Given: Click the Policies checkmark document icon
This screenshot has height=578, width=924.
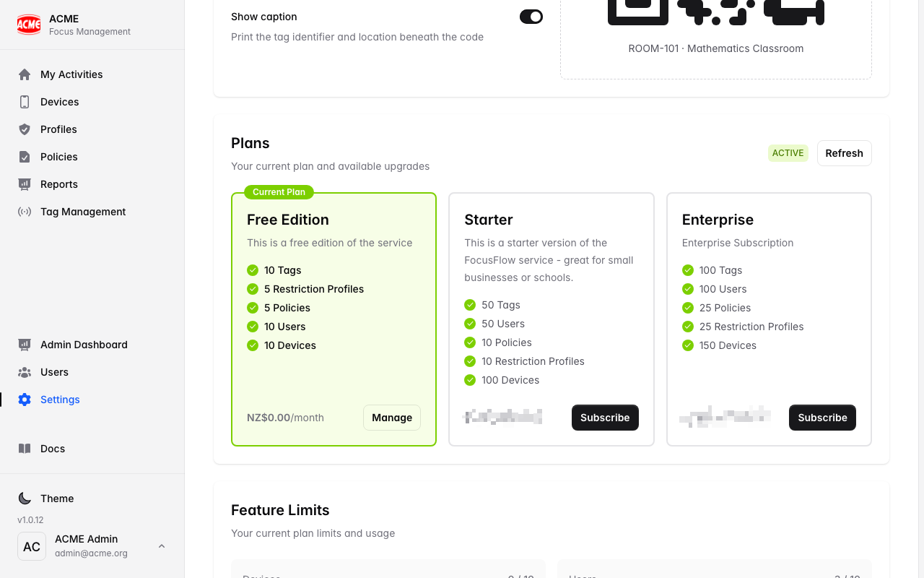Looking at the screenshot, I should tap(25, 157).
